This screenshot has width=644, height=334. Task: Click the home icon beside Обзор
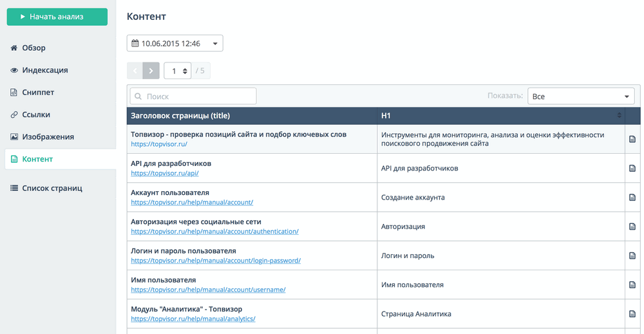click(x=14, y=48)
